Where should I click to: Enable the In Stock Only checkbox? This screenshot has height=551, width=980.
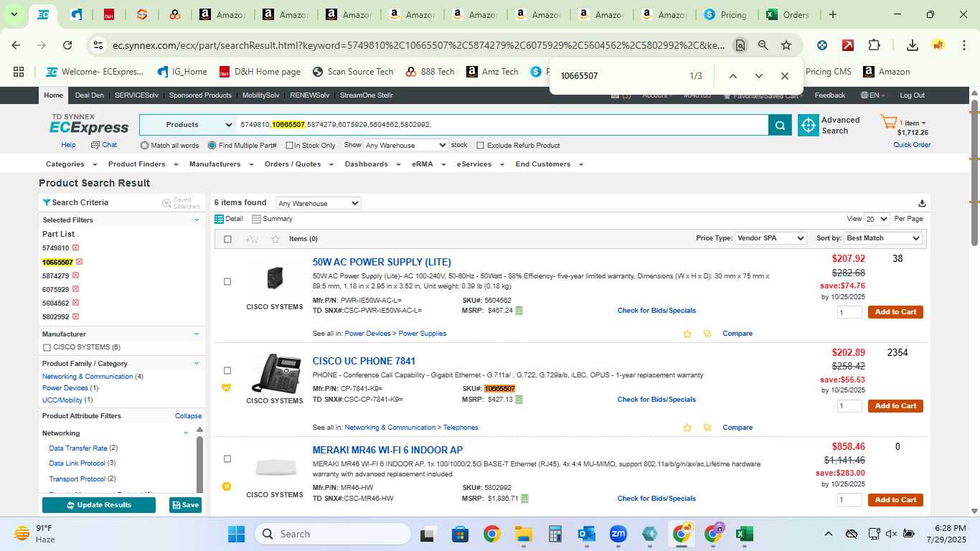[x=289, y=146]
